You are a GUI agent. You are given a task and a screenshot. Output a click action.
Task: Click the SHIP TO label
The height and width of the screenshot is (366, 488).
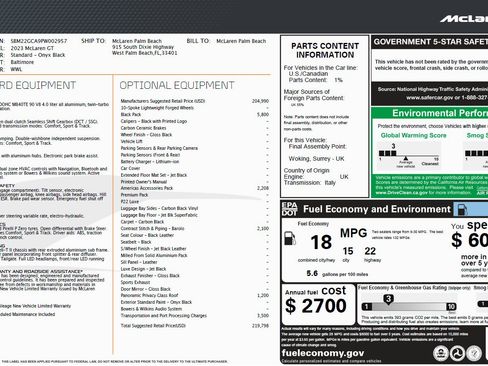[93, 41]
